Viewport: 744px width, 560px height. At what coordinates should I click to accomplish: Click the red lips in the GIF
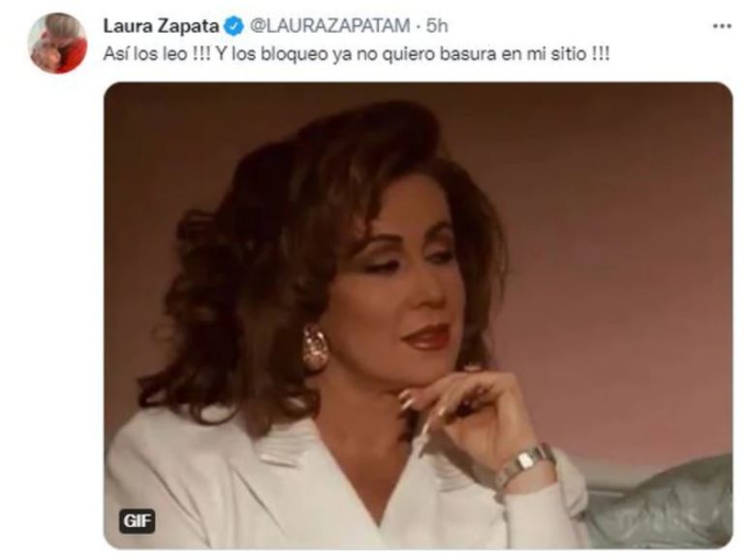425,336
